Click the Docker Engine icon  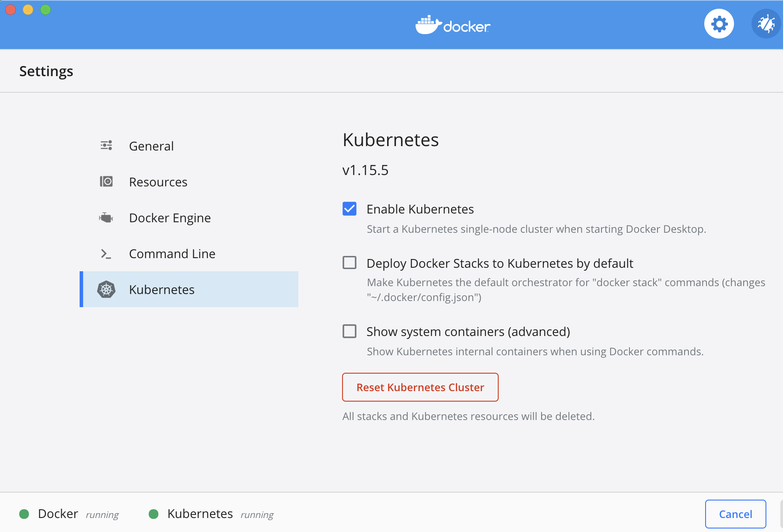(106, 217)
